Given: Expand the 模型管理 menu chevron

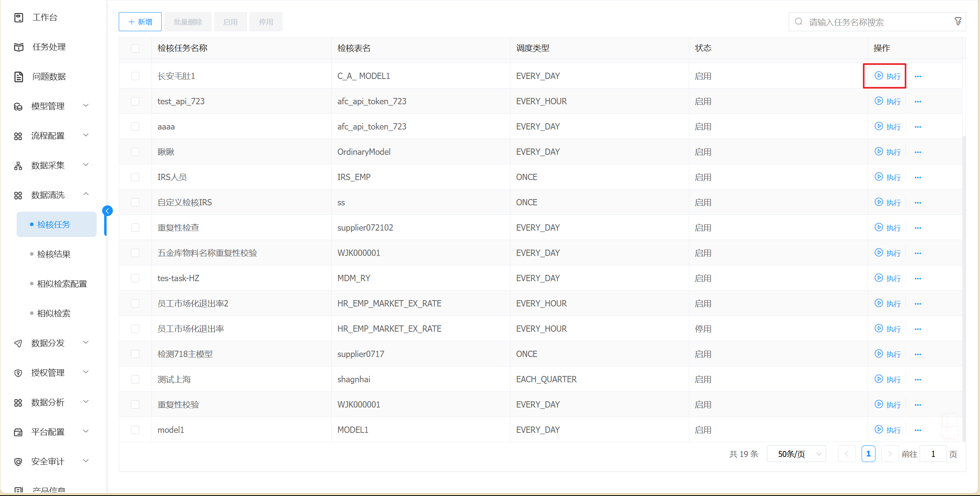Looking at the screenshot, I should [86, 106].
